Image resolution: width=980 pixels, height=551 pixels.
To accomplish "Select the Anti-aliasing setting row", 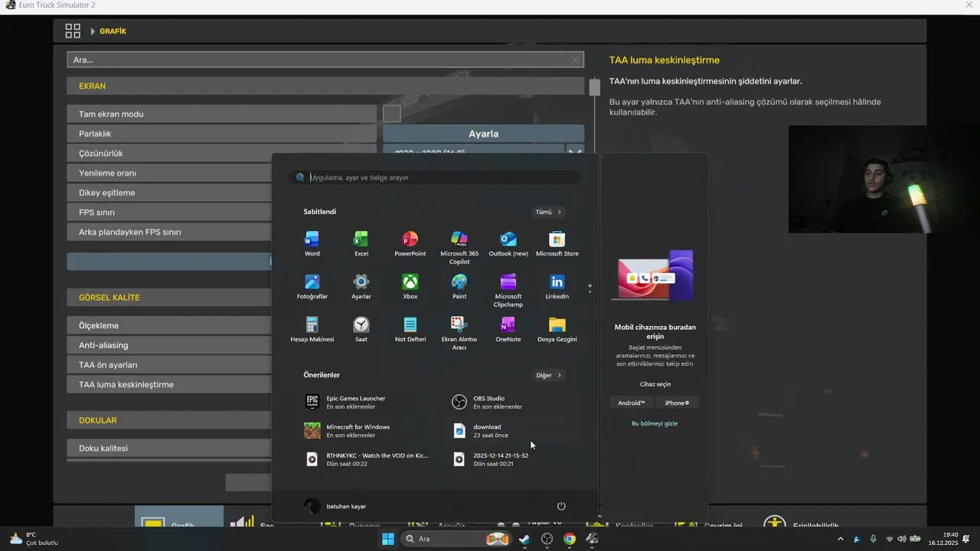I will [x=169, y=345].
